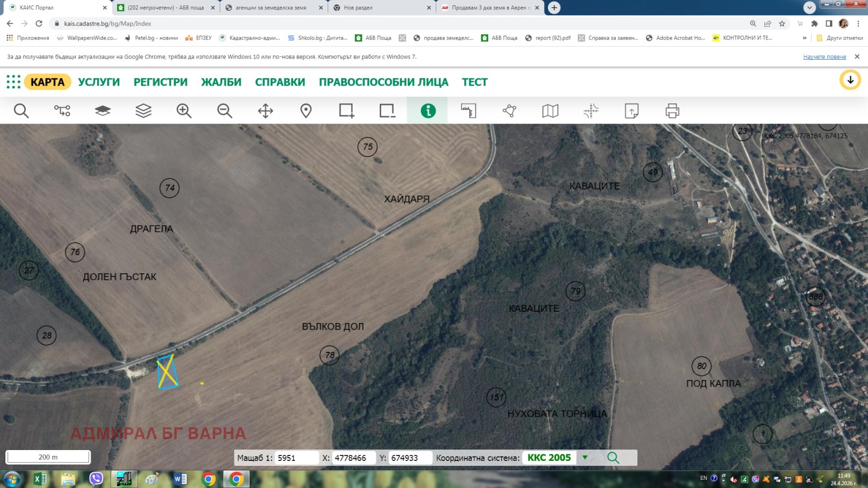This screenshot has height=488, width=868.
Task: Click the map search magnifier tool
Action: coord(21,111)
